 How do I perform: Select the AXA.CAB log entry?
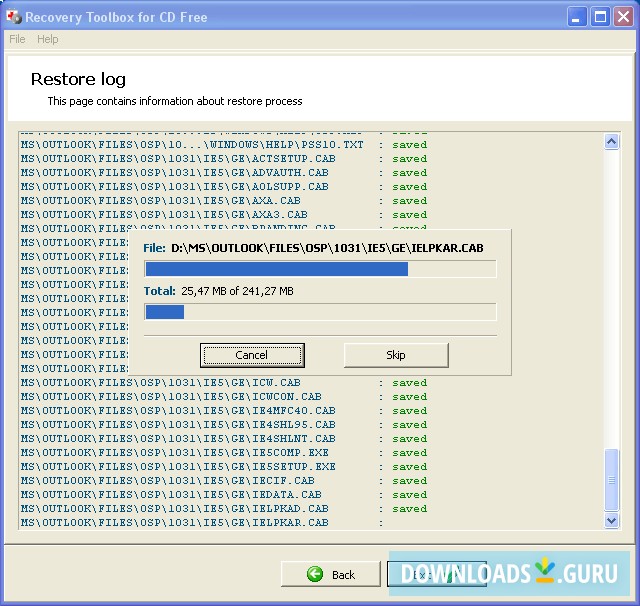tap(224, 201)
